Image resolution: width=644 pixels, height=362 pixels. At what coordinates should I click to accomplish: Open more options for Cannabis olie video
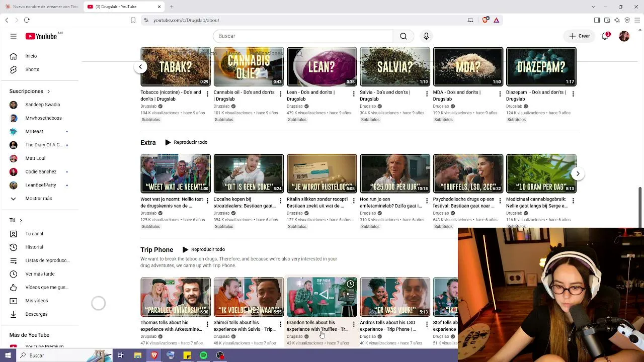[x=280, y=94]
